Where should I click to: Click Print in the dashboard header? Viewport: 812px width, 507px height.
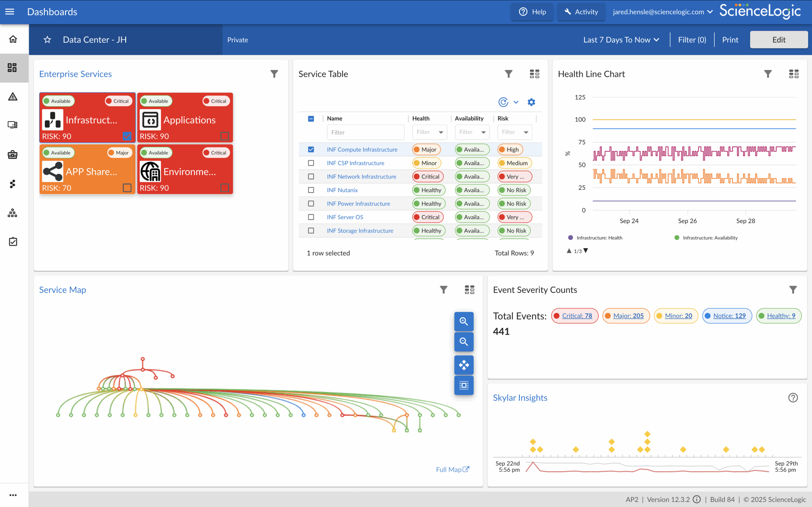click(x=730, y=40)
